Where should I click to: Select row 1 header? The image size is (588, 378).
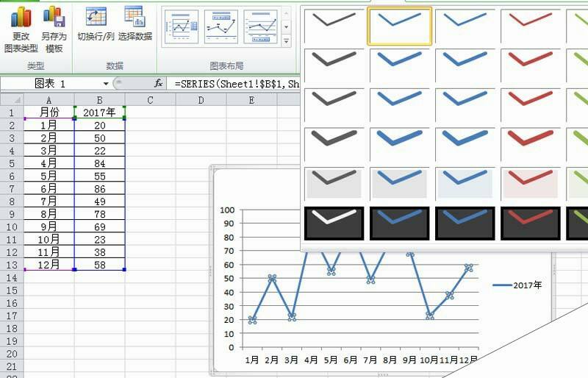12,113
